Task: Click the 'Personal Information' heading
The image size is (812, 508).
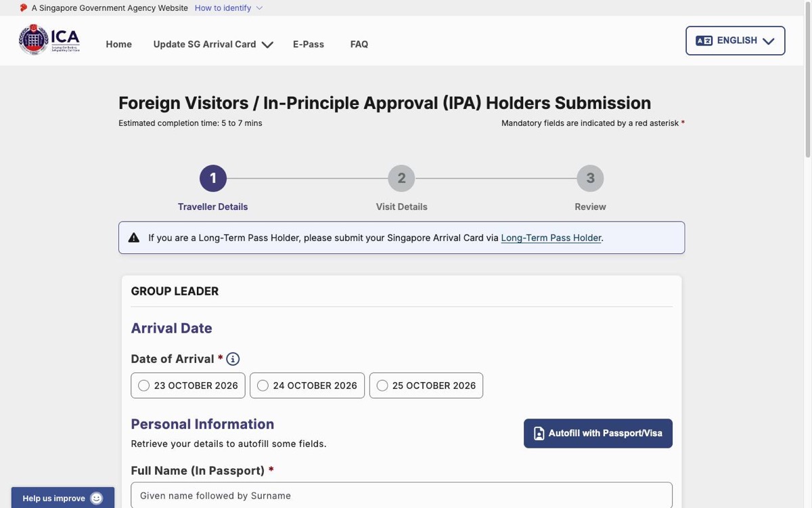Action: pyautogui.click(x=202, y=424)
